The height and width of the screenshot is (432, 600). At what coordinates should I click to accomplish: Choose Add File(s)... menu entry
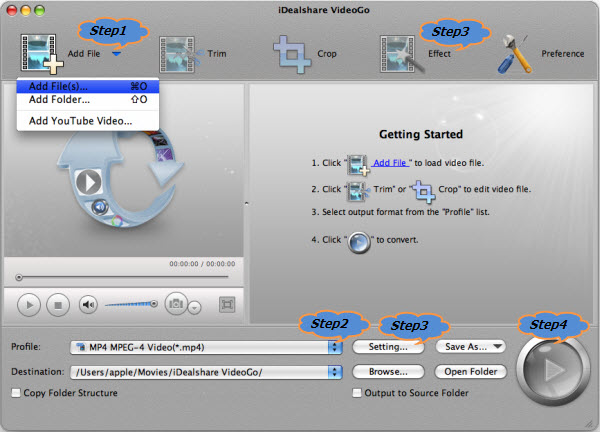[x=88, y=86]
